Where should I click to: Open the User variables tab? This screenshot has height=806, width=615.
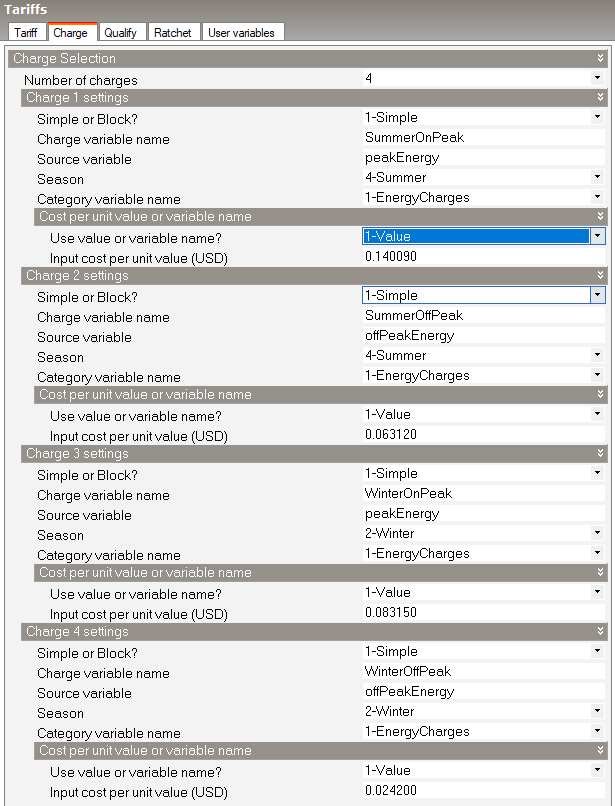(x=241, y=33)
